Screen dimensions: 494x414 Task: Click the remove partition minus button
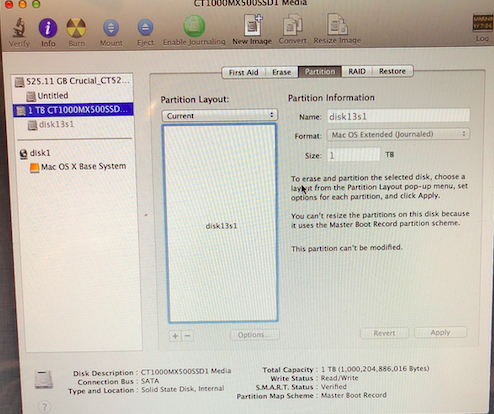point(188,336)
